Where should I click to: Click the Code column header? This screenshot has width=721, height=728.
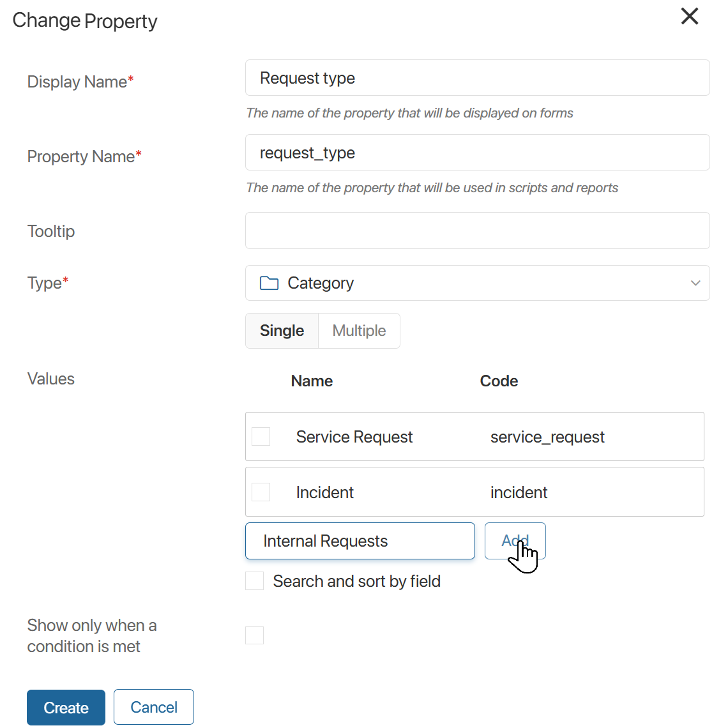[499, 381]
